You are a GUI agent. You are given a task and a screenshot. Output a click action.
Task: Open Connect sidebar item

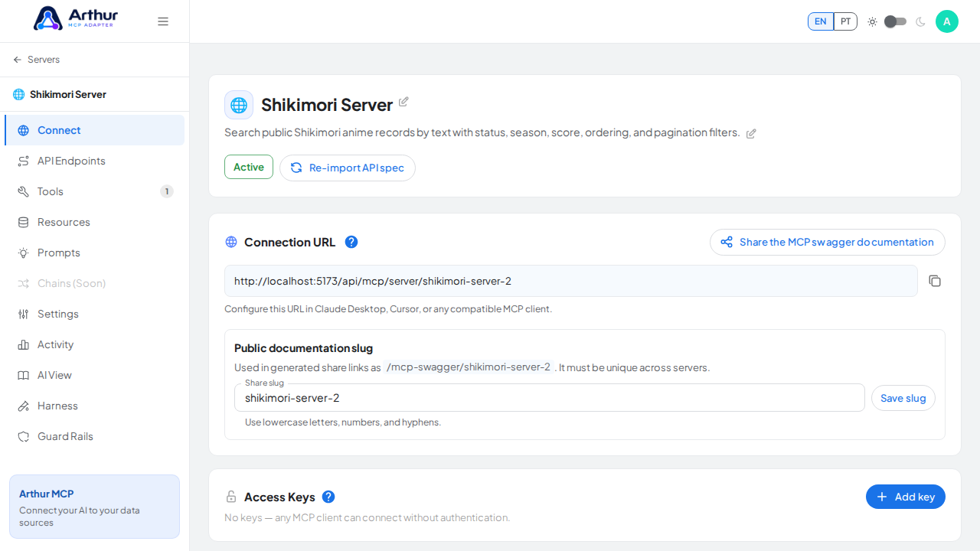point(94,130)
